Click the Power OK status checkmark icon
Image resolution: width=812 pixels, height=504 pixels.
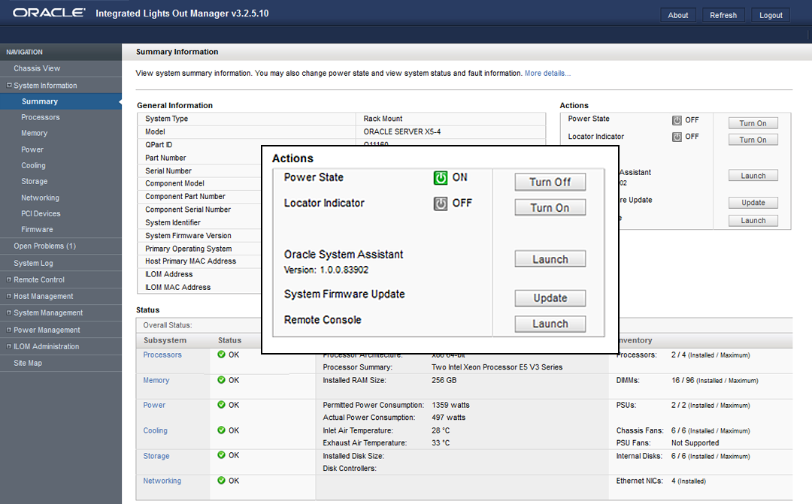click(222, 405)
